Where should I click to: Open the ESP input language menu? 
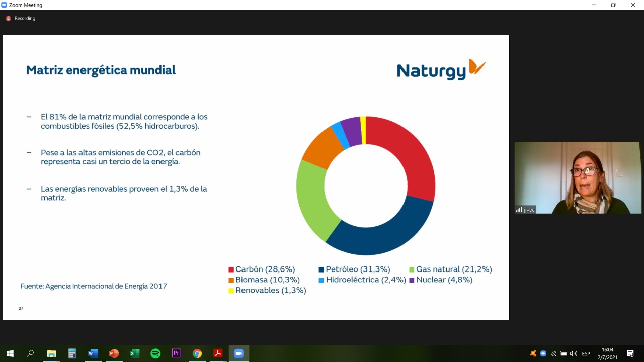click(586, 353)
